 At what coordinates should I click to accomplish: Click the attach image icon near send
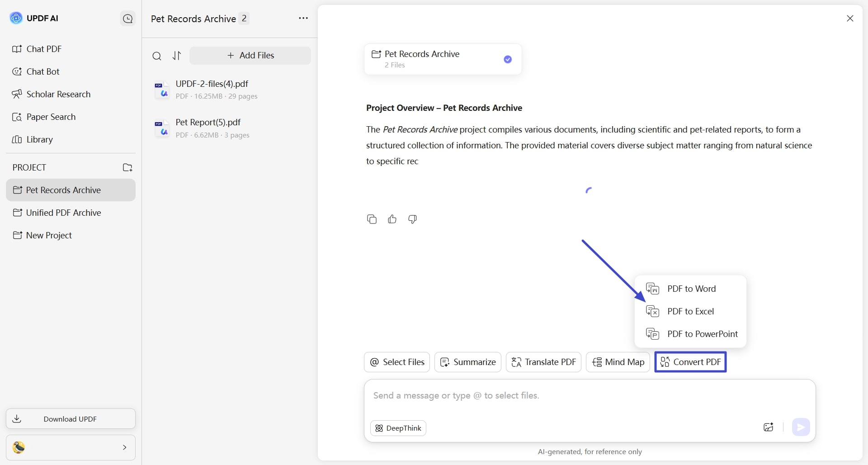[768, 427]
